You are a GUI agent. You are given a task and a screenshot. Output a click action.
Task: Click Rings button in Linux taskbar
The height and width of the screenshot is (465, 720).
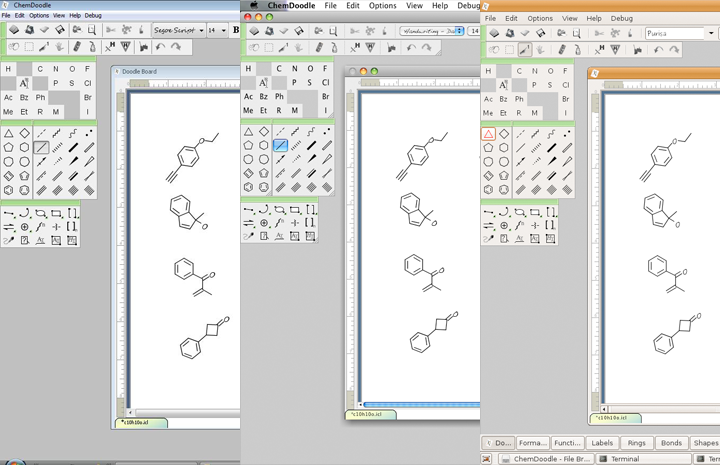[636, 443]
